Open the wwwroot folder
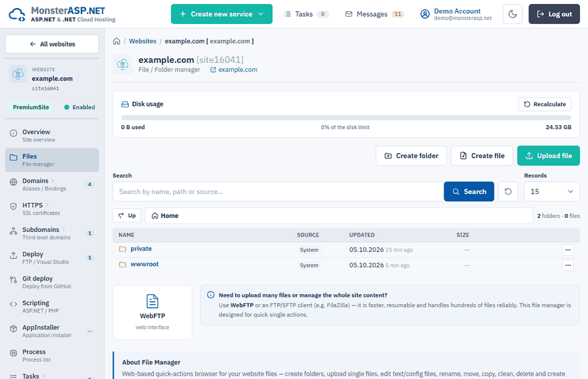Image resolution: width=588 pixels, height=379 pixels. tap(144, 264)
